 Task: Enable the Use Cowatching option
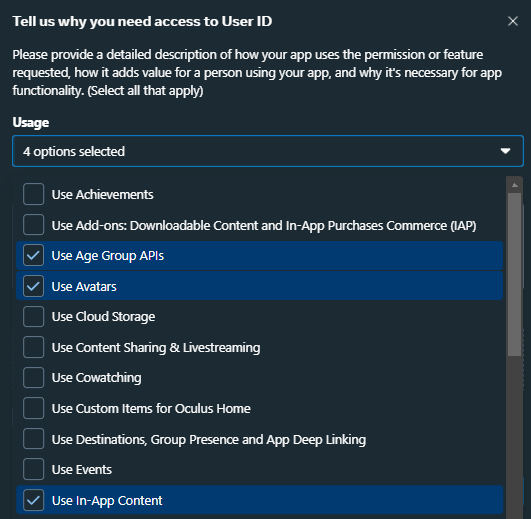[x=34, y=377]
